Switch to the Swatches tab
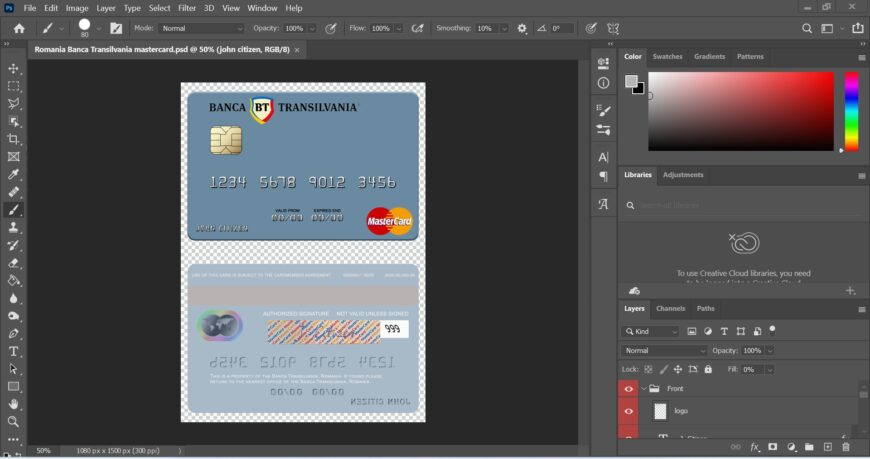This screenshot has width=870, height=459. 667,57
